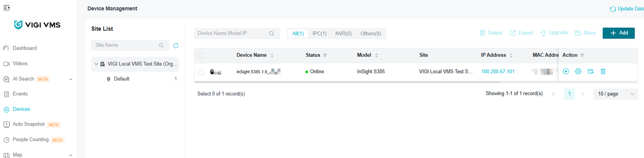644x158 pixels.
Task: Switch to the Others(0) tab
Action: point(370,34)
